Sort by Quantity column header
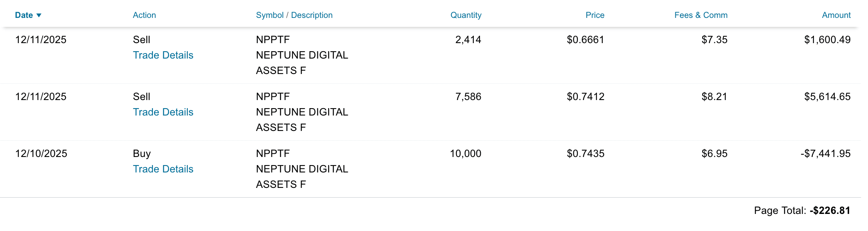 466,15
